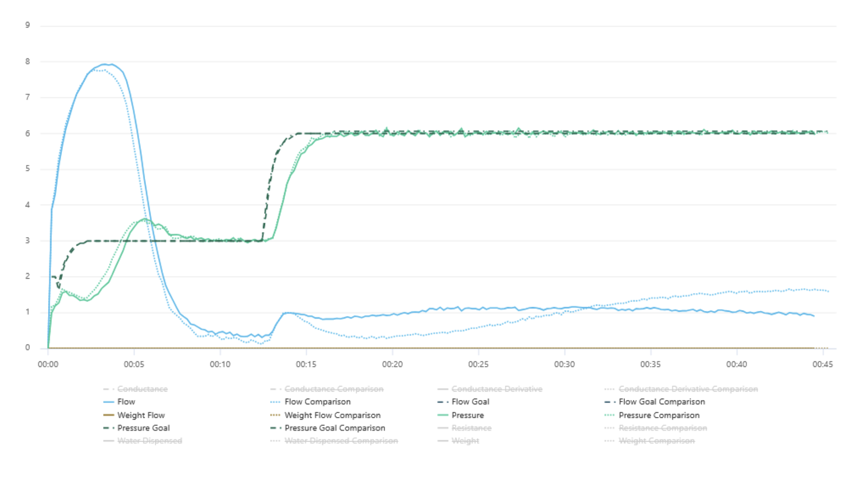Toggle Pressure Goal Comparison legend entry
Viewport: 868px width, 478px height.
(327, 428)
